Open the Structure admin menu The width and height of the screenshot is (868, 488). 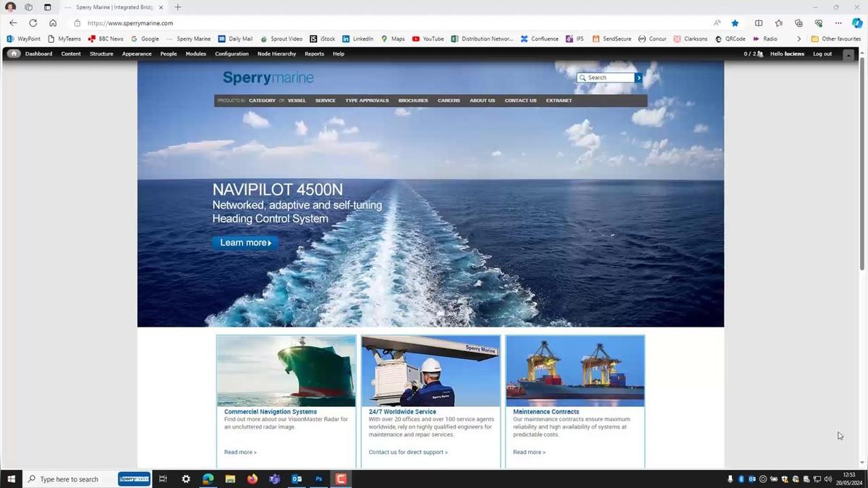pyautogui.click(x=101, y=54)
